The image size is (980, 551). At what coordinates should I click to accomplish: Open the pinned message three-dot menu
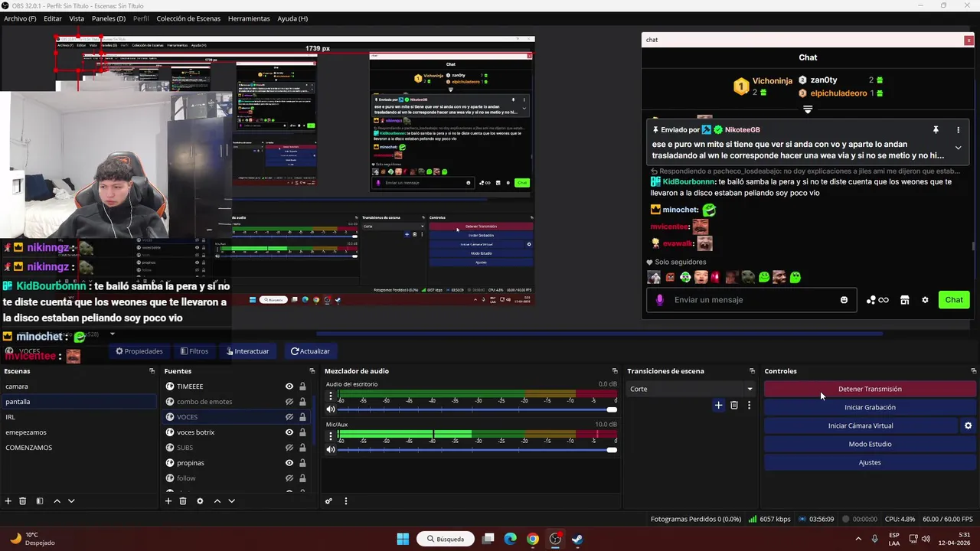pyautogui.click(x=958, y=130)
